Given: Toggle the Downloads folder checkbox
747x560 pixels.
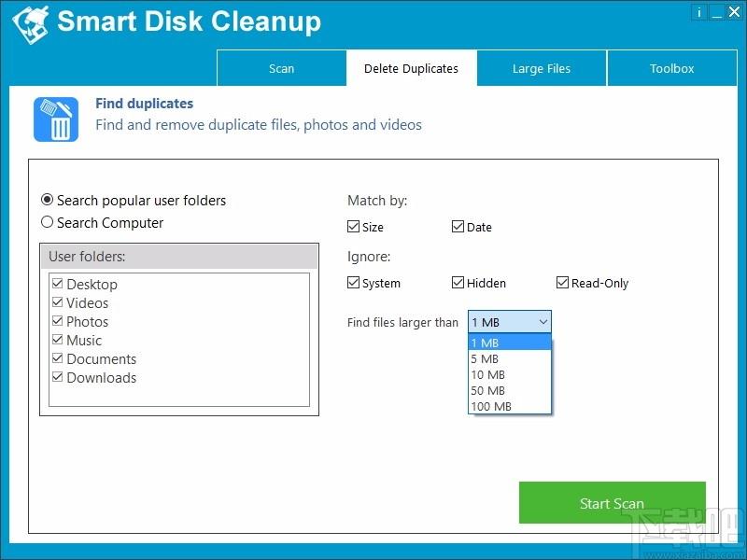Looking at the screenshot, I should point(58,377).
